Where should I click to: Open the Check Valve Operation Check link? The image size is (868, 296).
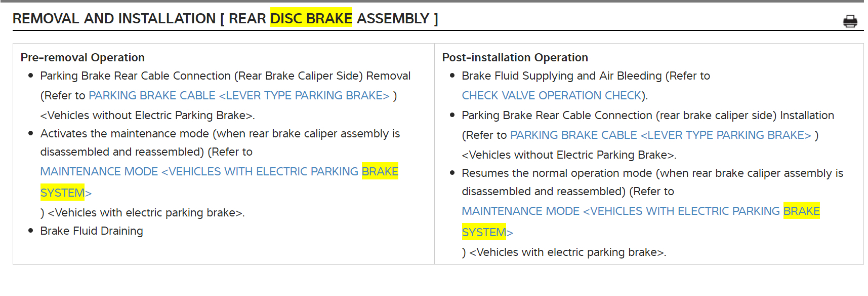coord(552,96)
